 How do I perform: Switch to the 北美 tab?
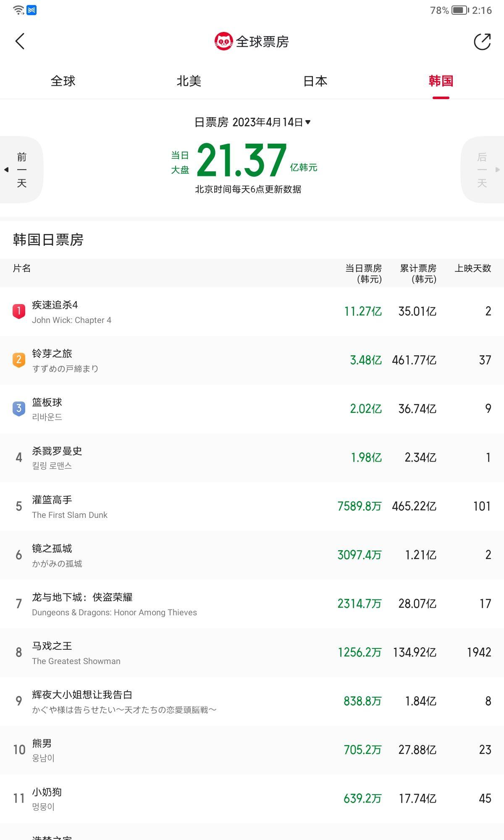click(189, 81)
